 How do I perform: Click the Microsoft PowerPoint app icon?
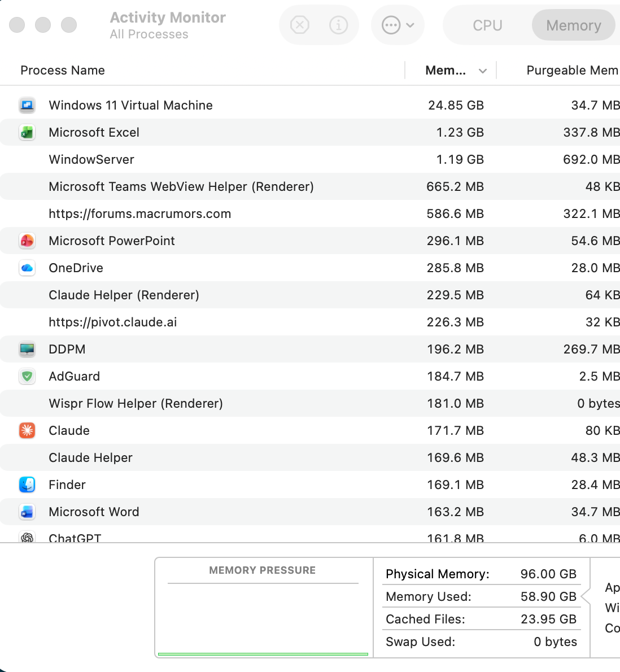[27, 241]
